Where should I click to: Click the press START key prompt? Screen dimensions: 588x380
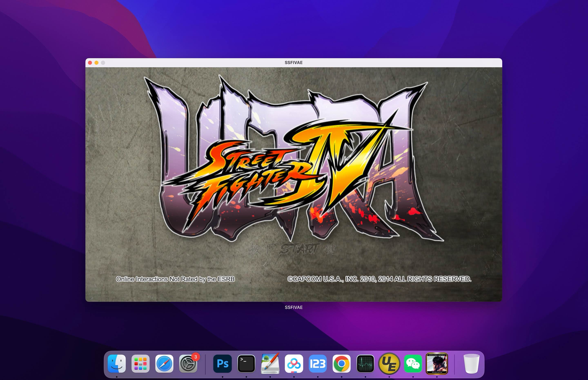(x=293, y=249)
